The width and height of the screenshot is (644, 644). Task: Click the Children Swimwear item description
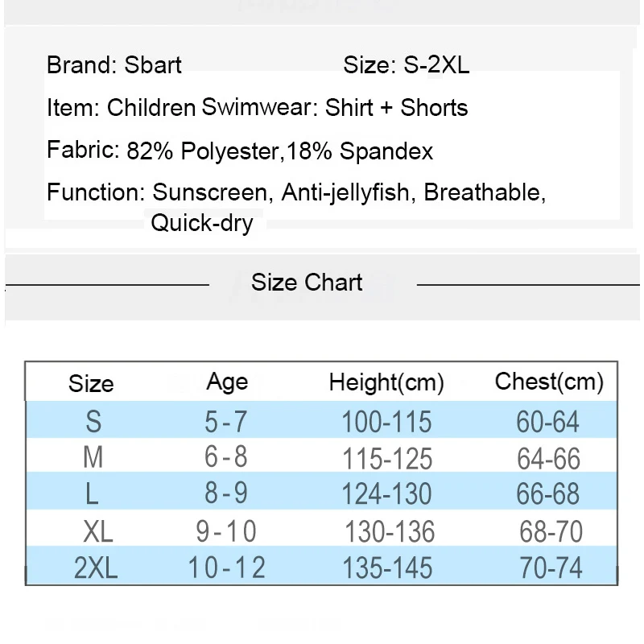tap(257, 108)
